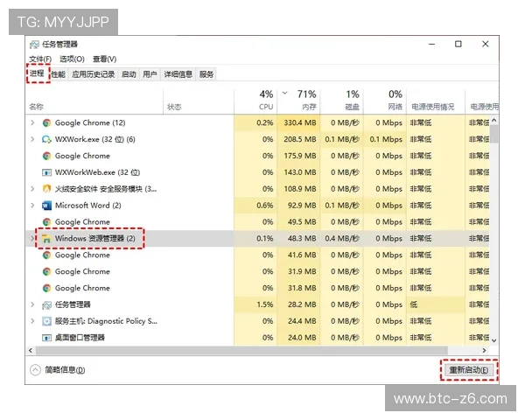Expand the 火绒安全软件 process group
This screenshot has width=525, height=420.
(32, 189)
